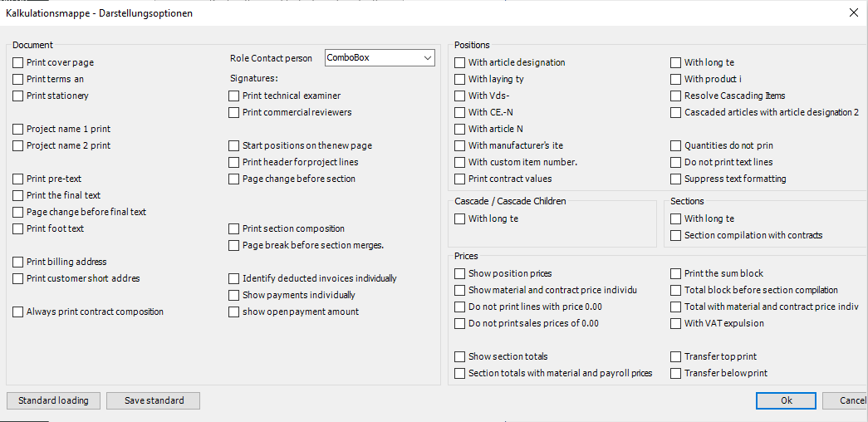Screen dimensions: 868x422
Task: Open the Role Contact person combo box
Action: [x=380, y=57]
